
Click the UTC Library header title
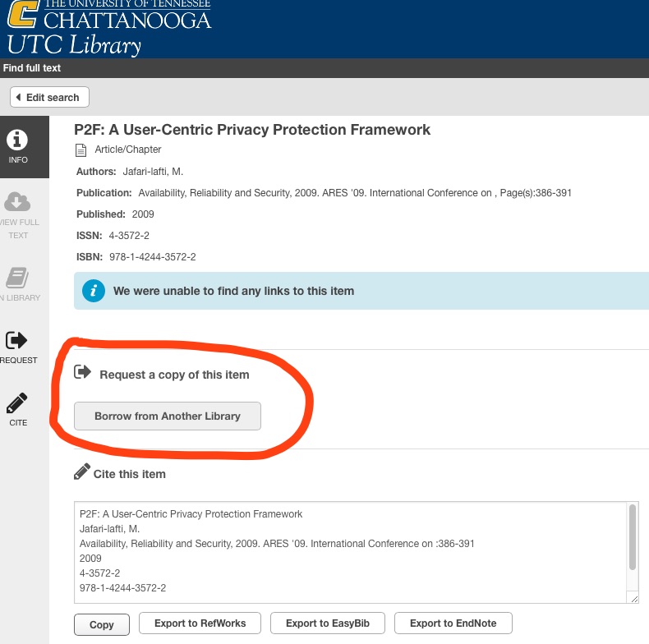[74, 44]
